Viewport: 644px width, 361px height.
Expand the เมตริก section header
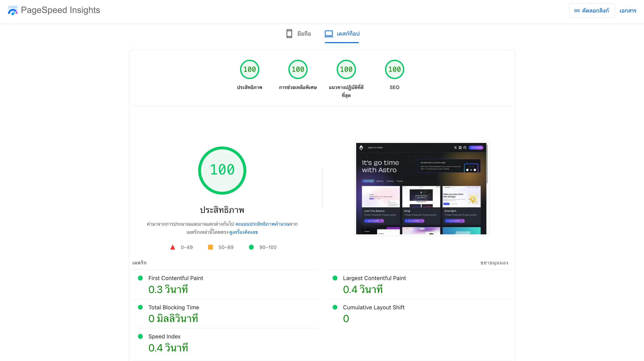coord(140,263)
